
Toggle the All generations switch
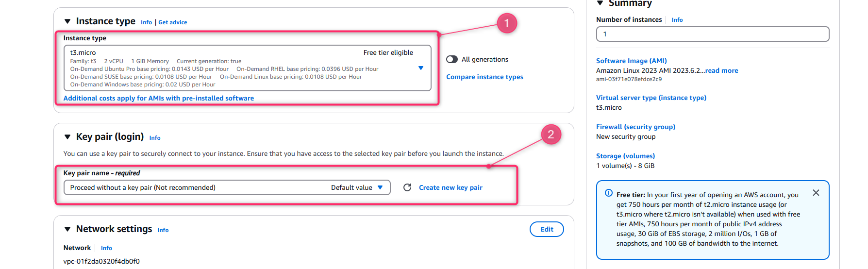coord(452,59)
